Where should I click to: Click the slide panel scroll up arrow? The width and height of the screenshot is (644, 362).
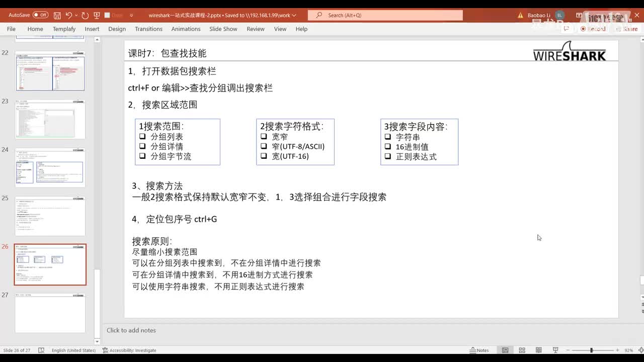click(97, 40)
